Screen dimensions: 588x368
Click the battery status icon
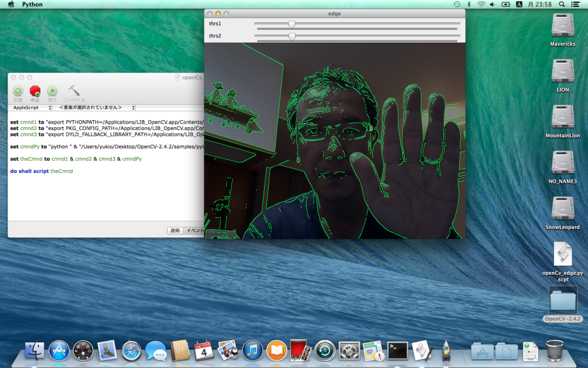pyautogui.click(x=506, y=5)
